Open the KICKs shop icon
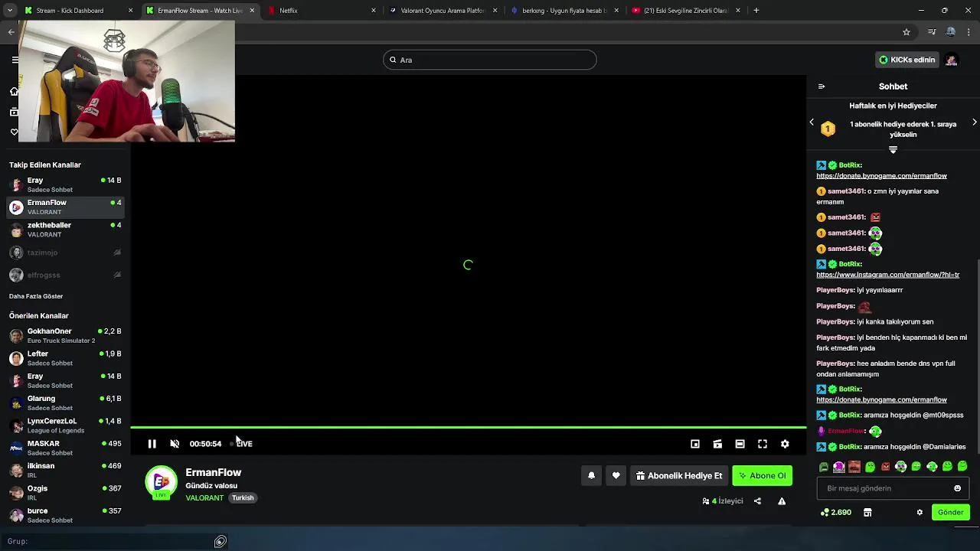This screenshot has height=551, width=980. (x=867, y=513)
